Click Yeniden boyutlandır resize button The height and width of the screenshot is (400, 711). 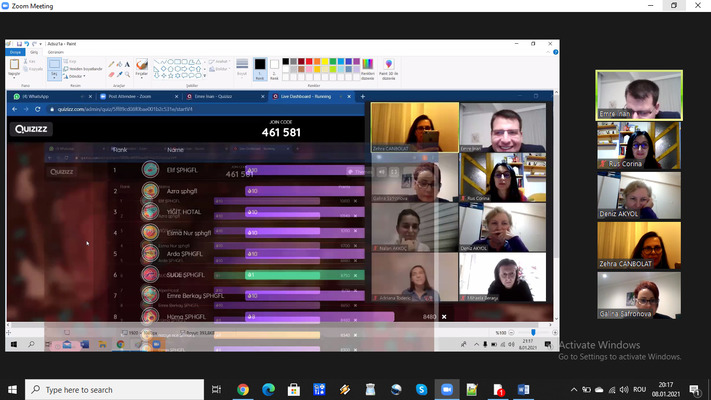tap(83, 69)
